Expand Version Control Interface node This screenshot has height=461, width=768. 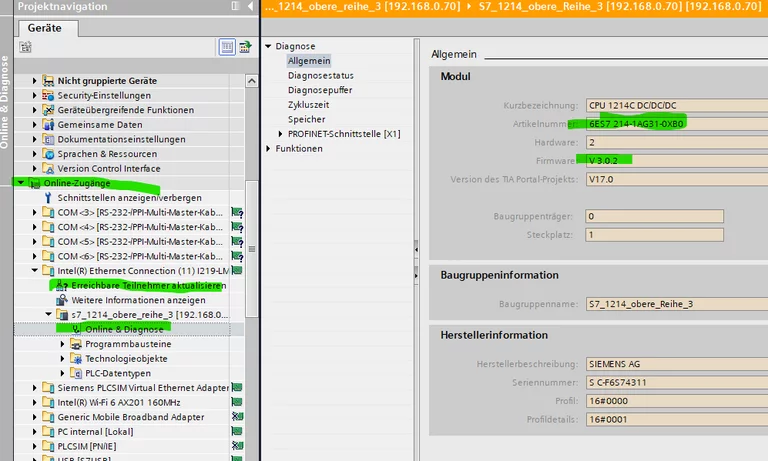tap(34, 169)
